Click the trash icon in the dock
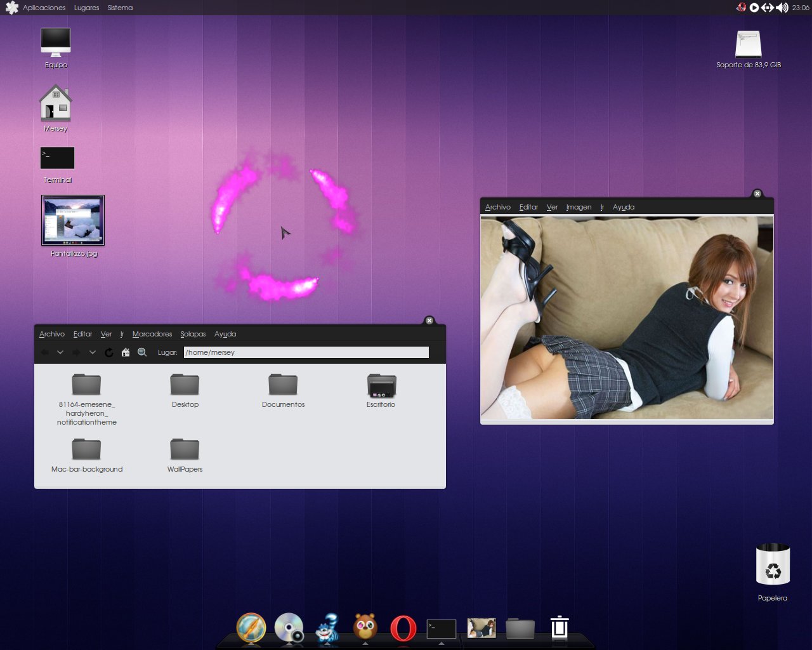812x650 pixels. coord(559,627)
